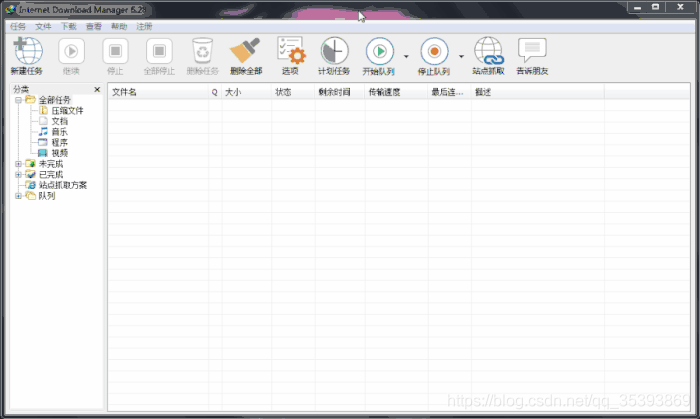Select the 压缩文件 category
This screenshot has height=419, width=700.
[x=67, y=111]
